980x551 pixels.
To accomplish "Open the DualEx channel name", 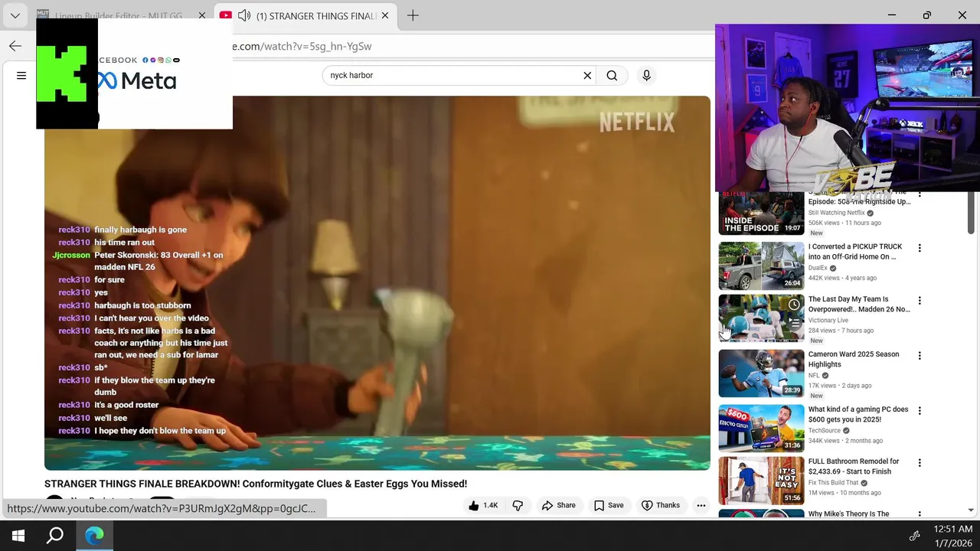I will click(818, 268).
